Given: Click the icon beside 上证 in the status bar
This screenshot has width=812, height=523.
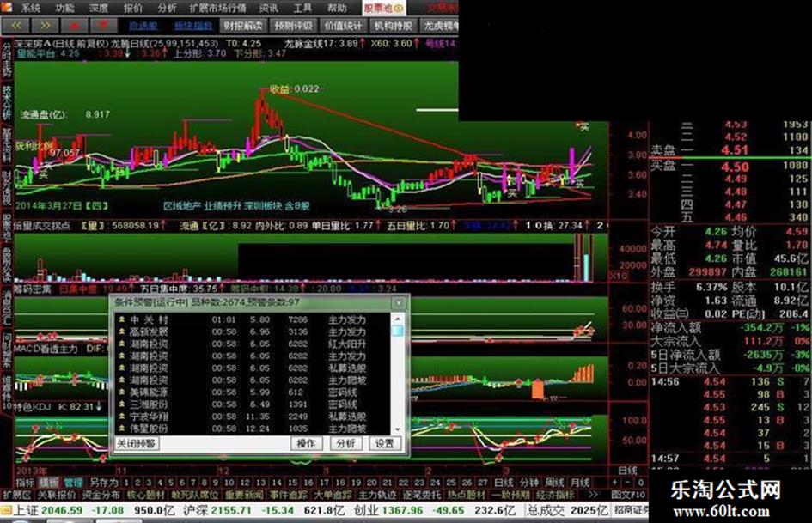Looking at the screenshot, I should [x=6, y=511].
